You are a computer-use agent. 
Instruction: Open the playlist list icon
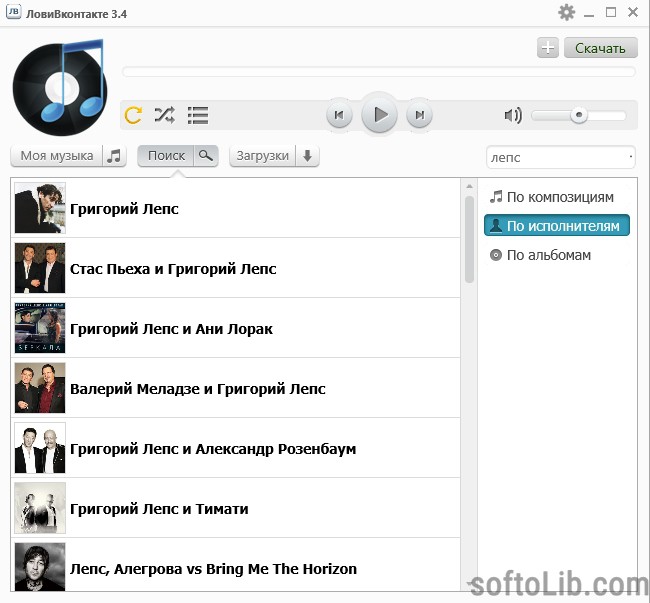pyautogui.click(x=198, y=116)
